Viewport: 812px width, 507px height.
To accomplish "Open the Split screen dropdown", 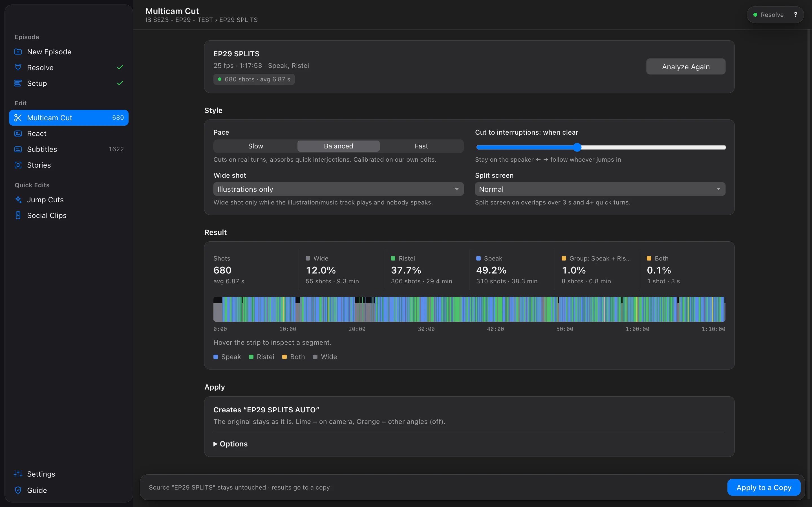I will 600,189.
